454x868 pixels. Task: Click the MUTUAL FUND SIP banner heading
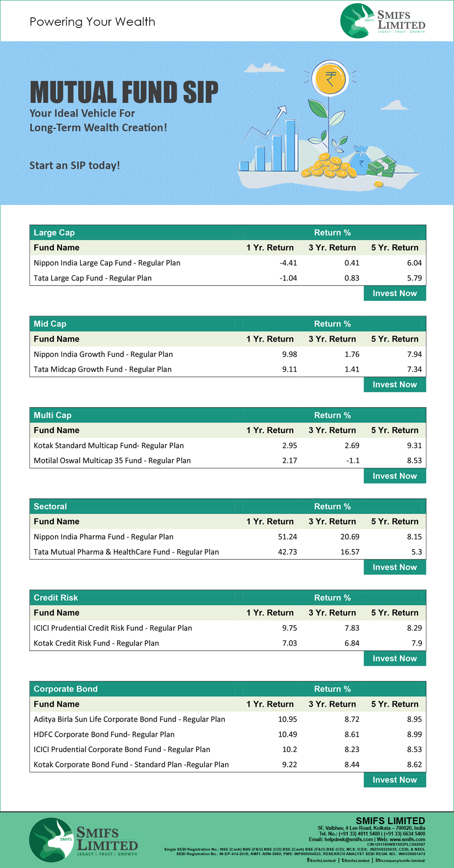[x=124, y=92]
